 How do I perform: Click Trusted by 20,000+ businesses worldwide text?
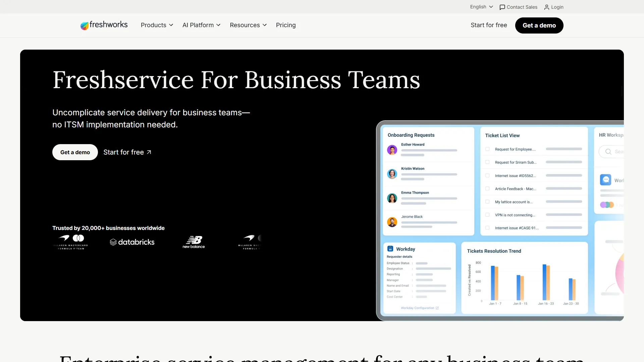click(108, 228)
